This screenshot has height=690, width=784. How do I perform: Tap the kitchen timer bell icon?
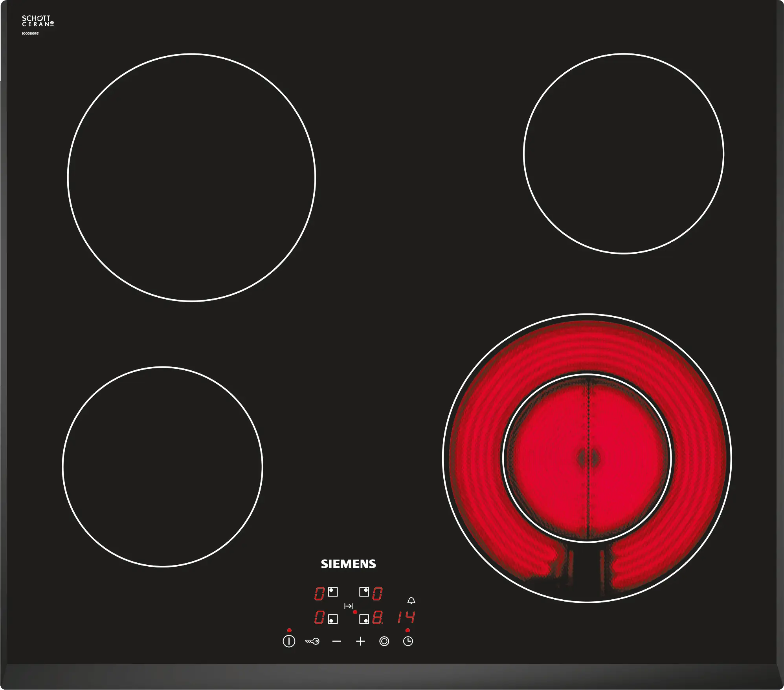click(x=411, y=601)
